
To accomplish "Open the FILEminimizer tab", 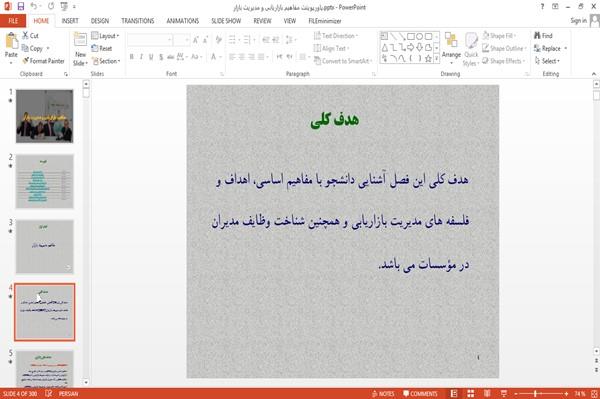I will pos(324,21).
